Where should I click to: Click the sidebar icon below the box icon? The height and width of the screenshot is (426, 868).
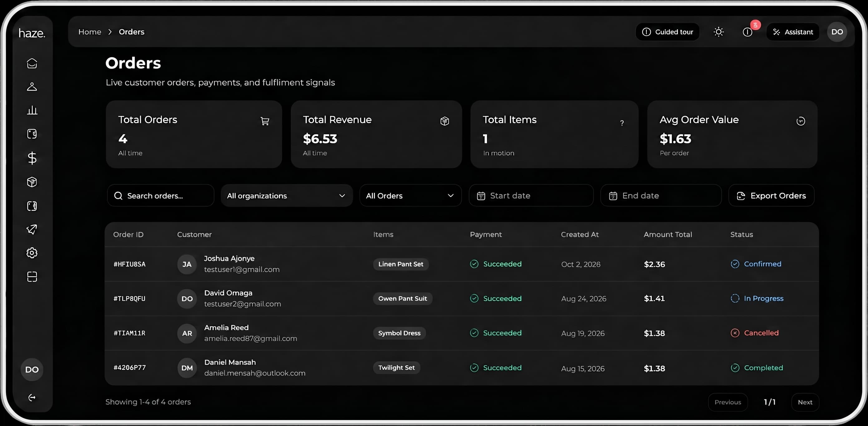pyautogui.click(x=32, y=206)
